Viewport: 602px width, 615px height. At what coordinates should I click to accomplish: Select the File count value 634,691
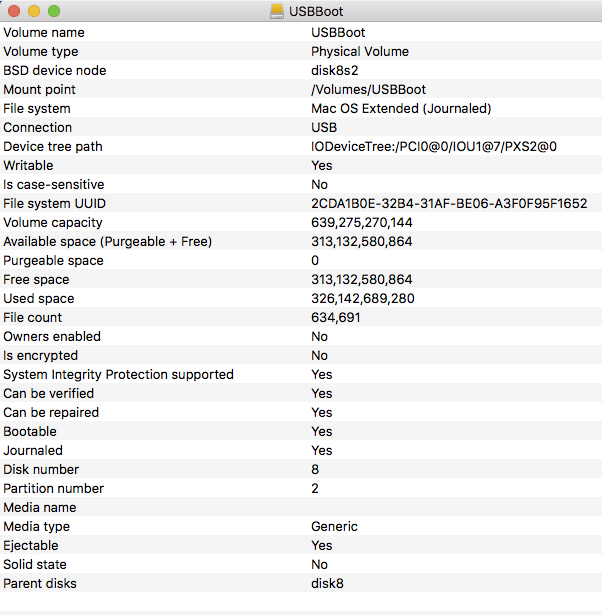(336, 317)
